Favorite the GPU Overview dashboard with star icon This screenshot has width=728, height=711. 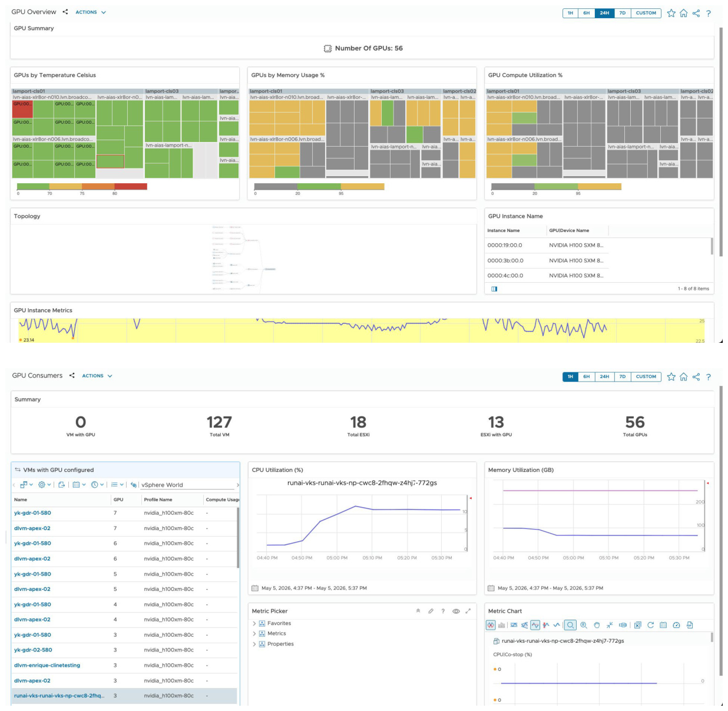tap(671, 13)
